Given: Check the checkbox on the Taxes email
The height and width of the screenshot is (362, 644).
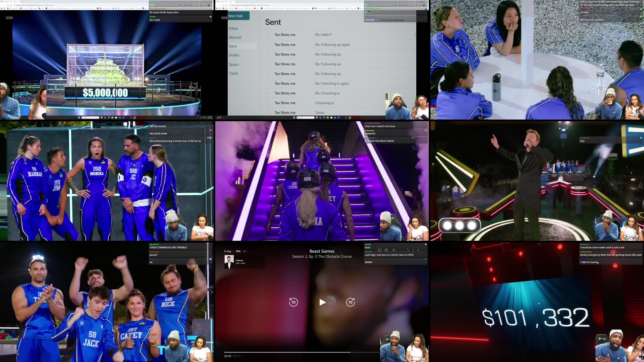Looking at the screenshot, I should point(268,112).
